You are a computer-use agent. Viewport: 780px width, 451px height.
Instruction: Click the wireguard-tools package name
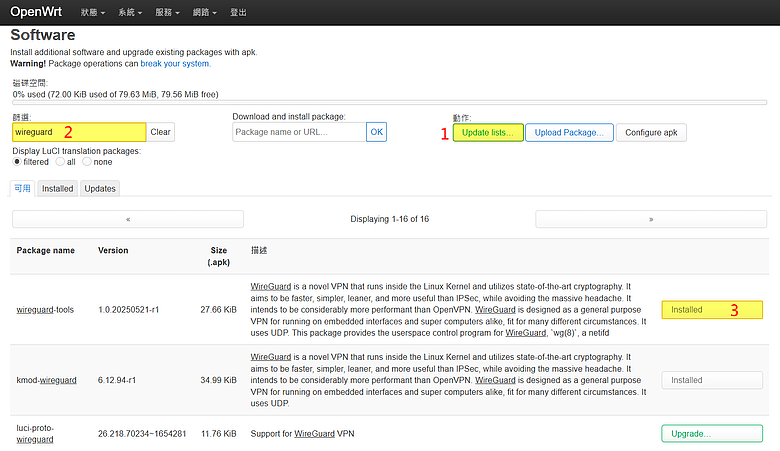(45, 309)
